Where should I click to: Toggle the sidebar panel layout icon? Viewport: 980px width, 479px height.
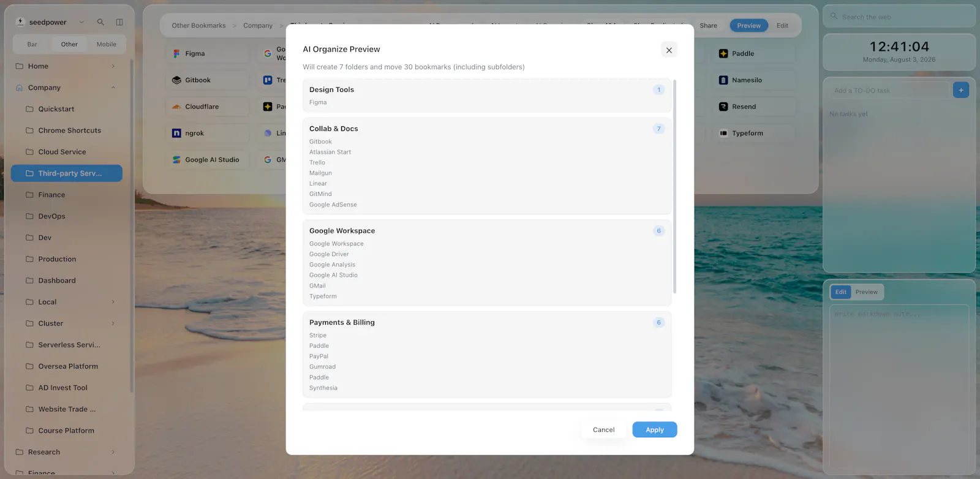(119, 22)
